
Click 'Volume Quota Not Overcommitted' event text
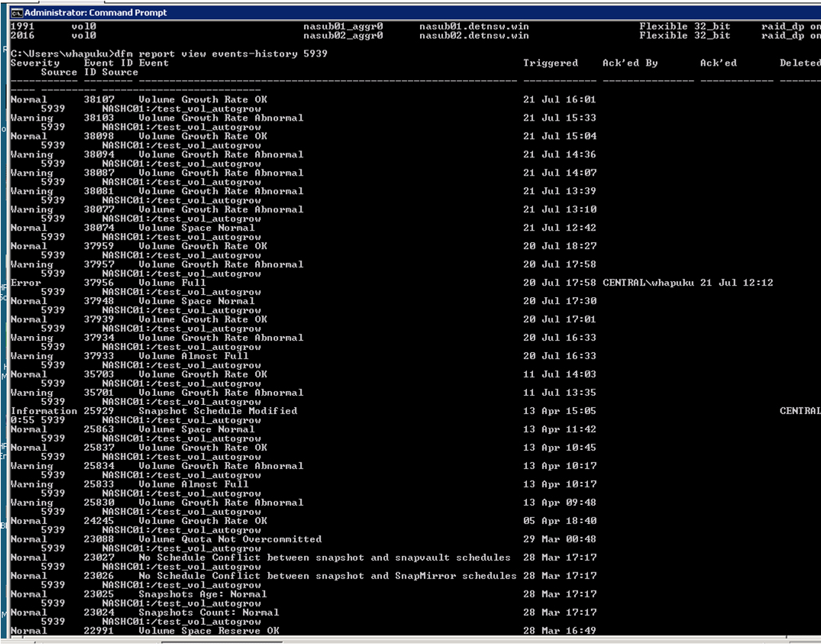[230, 539]
